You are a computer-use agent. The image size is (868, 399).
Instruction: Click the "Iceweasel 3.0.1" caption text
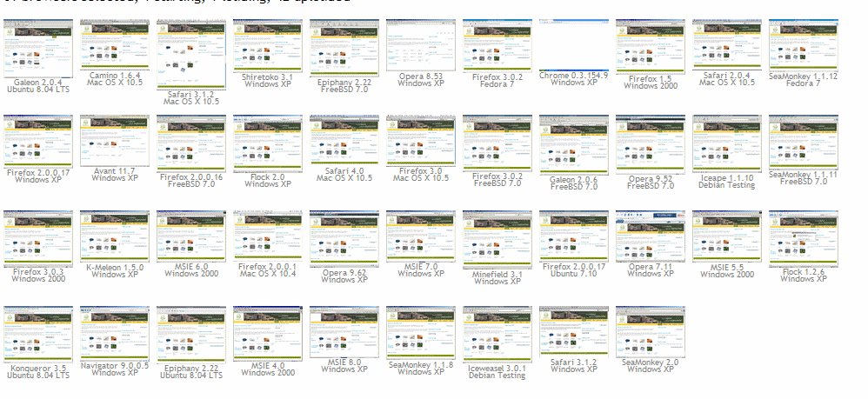click(x=497, y=368)
